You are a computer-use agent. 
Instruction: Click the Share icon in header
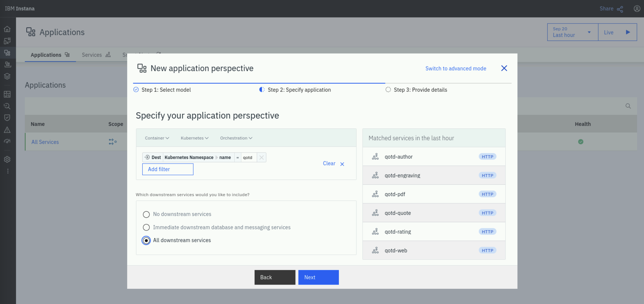pos(620,9)
